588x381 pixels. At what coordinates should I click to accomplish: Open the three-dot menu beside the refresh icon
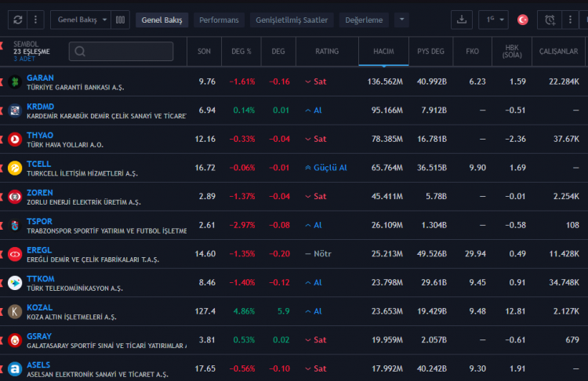click(35, 20)
